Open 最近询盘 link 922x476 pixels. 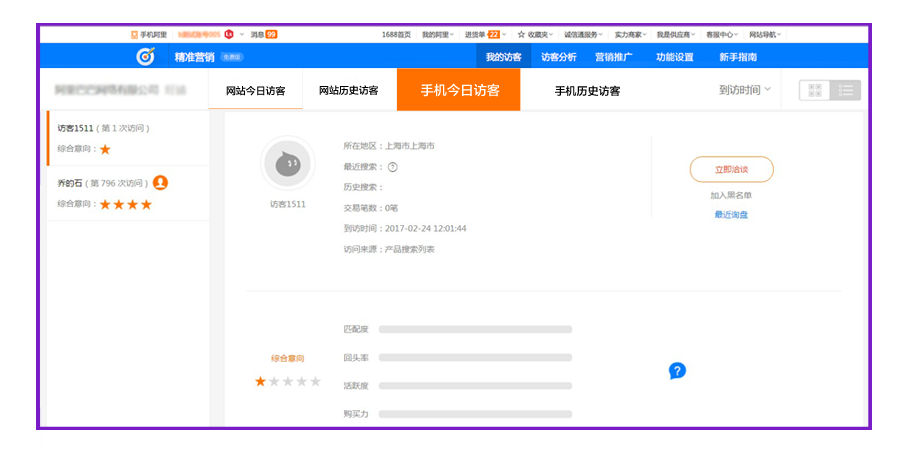pos(731,214)
